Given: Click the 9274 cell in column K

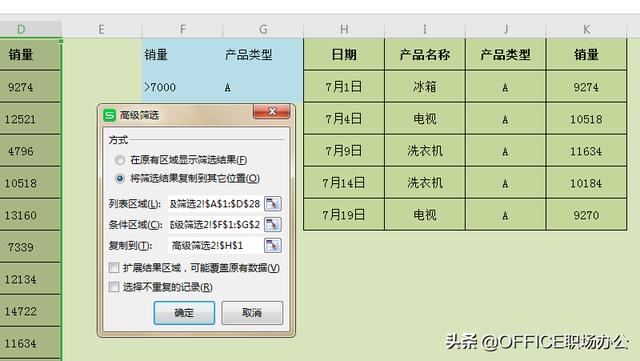Looking at the screenshot, I should coord(587,87).
